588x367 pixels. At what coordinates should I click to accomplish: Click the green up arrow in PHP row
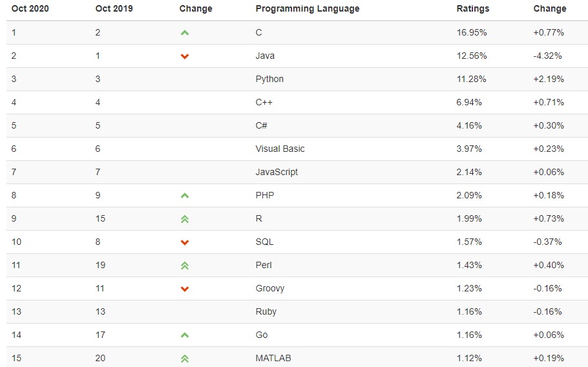[x=185, y=195]
